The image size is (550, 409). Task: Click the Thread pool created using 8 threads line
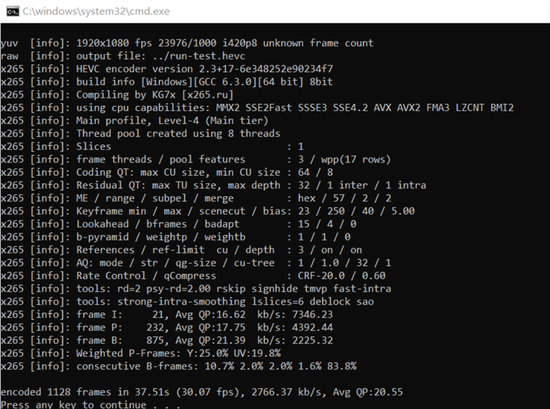[x=178, y=134]
